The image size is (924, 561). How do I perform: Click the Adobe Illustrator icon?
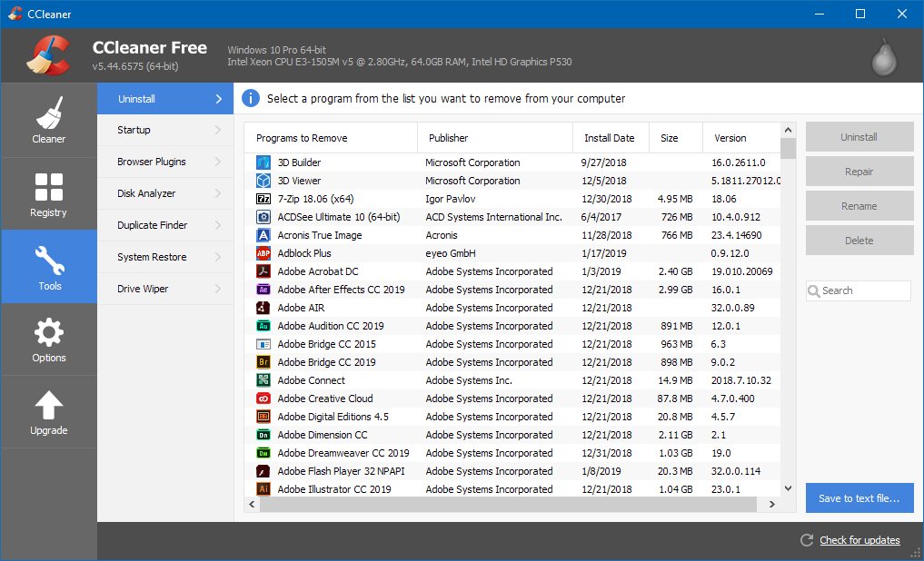coord(263,489)
